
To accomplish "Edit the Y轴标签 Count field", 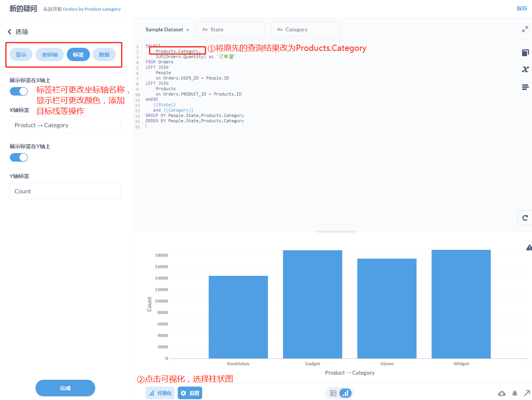I will click(65, 191).
